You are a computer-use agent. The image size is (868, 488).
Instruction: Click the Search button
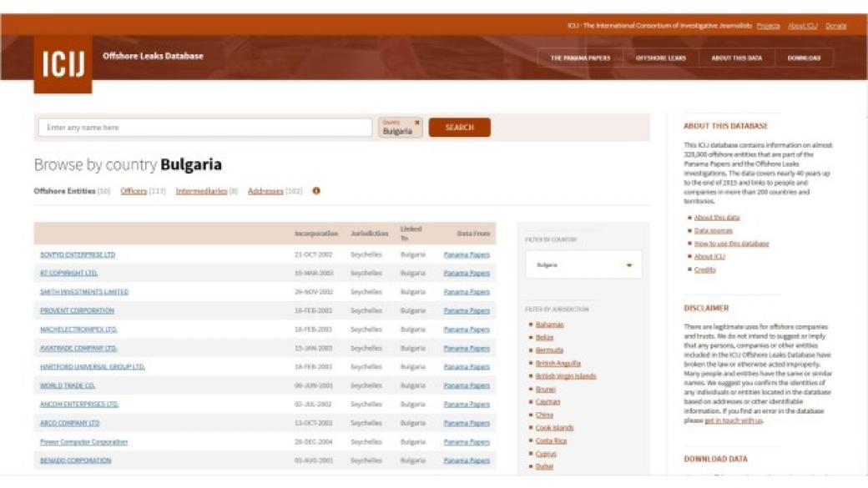460,128
